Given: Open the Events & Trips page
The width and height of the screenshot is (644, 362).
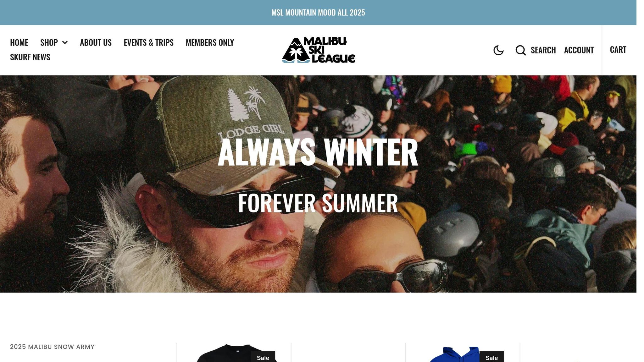Looking at the screenshot, I should pyautogui.click(x=148, y=42).
